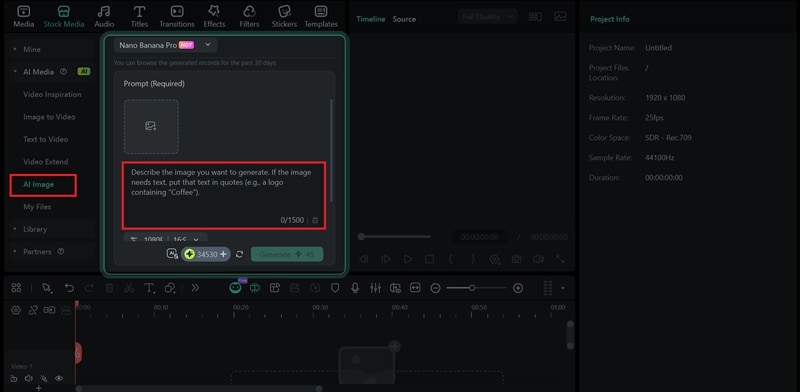800x392 pixels.
Task: Choose the selection pointer tool
Action: pyautogui.click(x=47, y=288)
